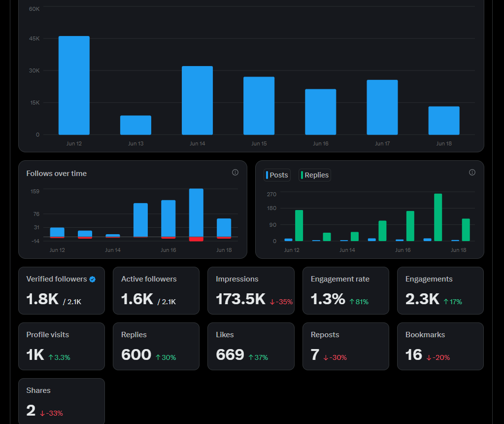The width and height of the screenshot is (504, 424).
Task: Select the Impressions metric card
Action: 251,290
